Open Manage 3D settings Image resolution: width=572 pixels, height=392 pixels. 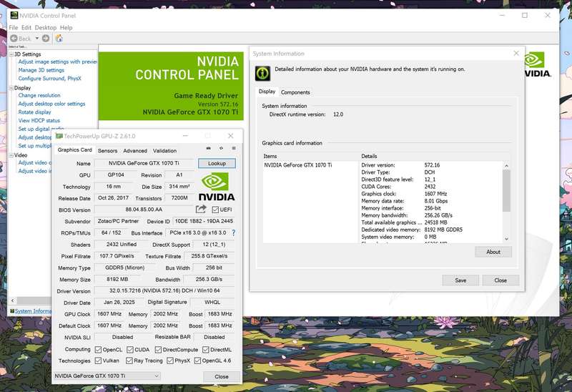click(x=41, y=70)
